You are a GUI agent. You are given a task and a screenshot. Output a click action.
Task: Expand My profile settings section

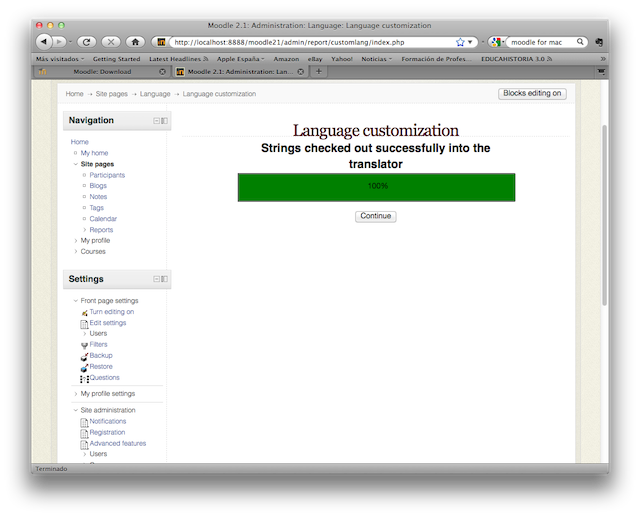click(107, 394)
